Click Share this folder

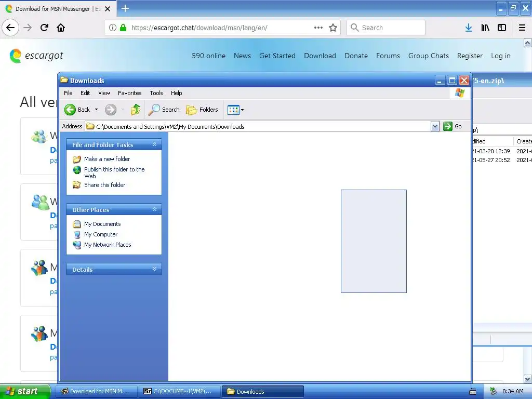tap(104, 185)
